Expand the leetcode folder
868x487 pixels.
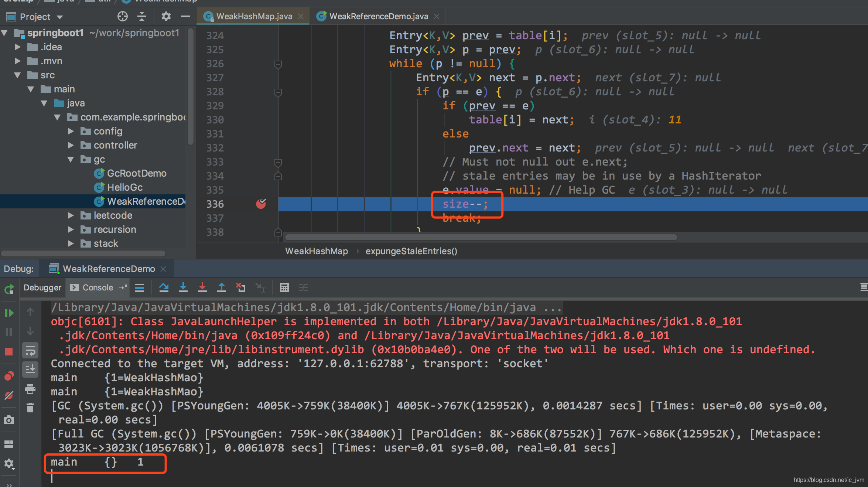tap(71, 215)
